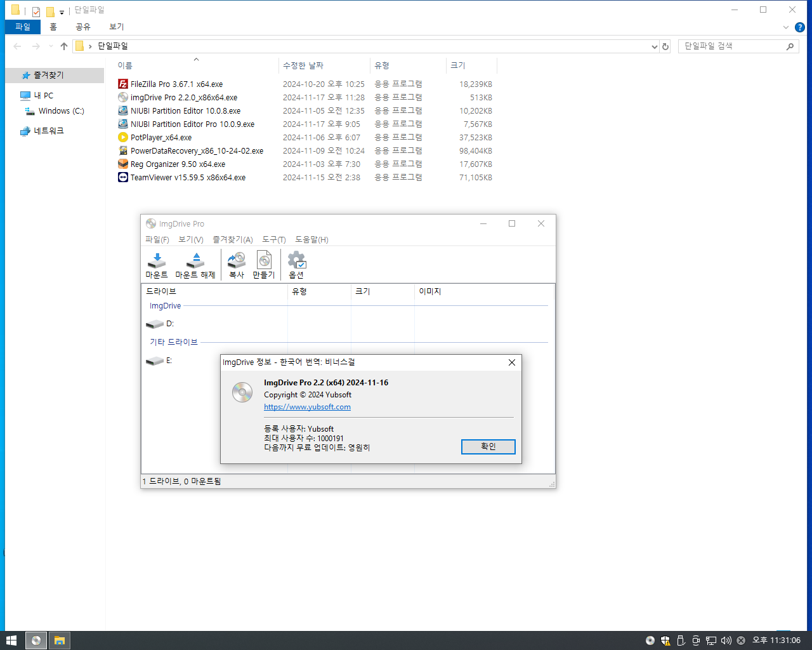This screenshot has height=650, width=812.
Task: Click the 드라이브 column header in ImgDrive
Action: click(214, 291)
